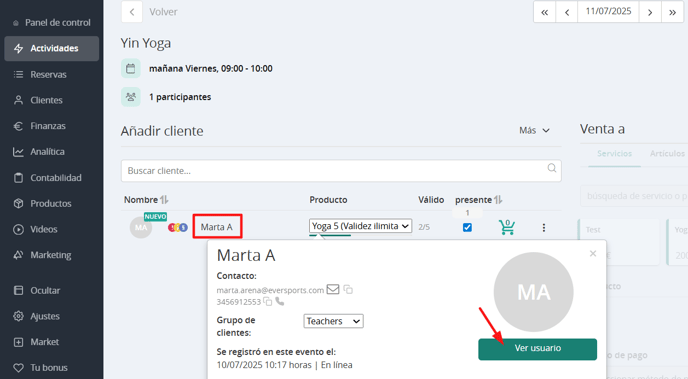The height and width of the screenshot is (379, 688).
Task: Open Panel de control in sidebar
Action: pos(52,22)
